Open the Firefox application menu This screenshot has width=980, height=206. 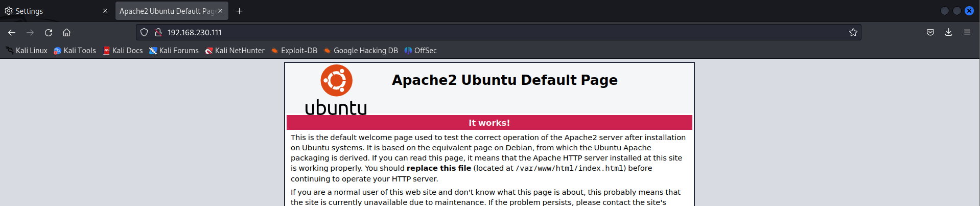click(x=967, y=32)
